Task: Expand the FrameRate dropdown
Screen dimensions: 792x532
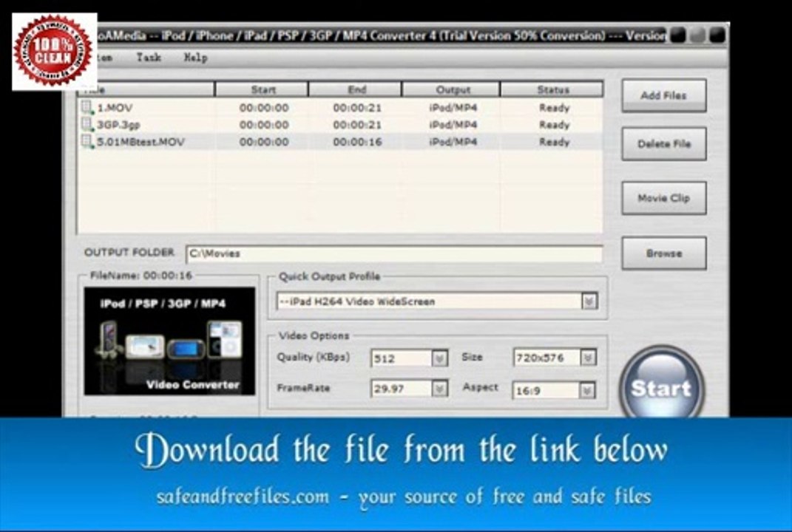Action: [439, 388]
